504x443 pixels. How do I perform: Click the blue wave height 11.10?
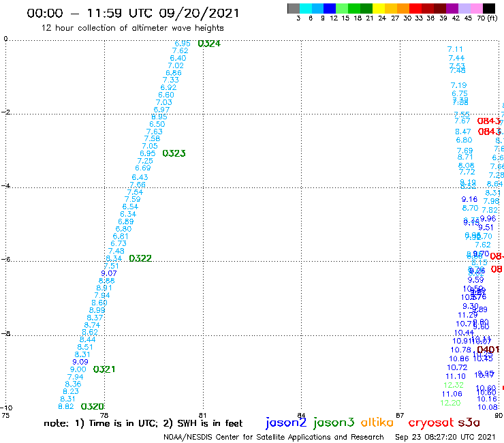click(456, 376)
